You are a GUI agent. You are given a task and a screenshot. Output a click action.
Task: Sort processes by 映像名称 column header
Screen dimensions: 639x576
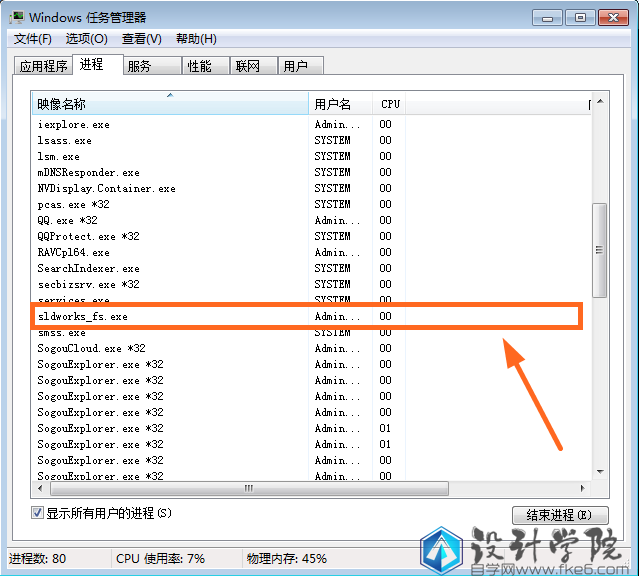[x=170, y=104]
